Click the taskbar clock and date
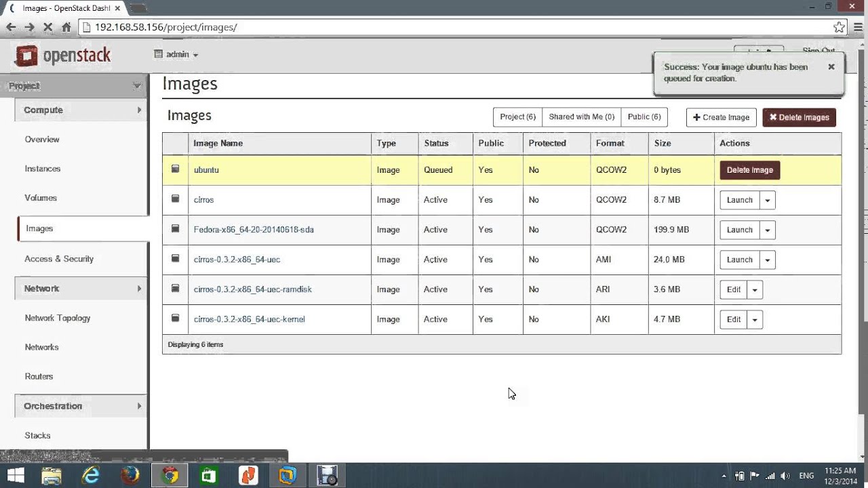This screenshot has width=868, height=488. (842, 476)
